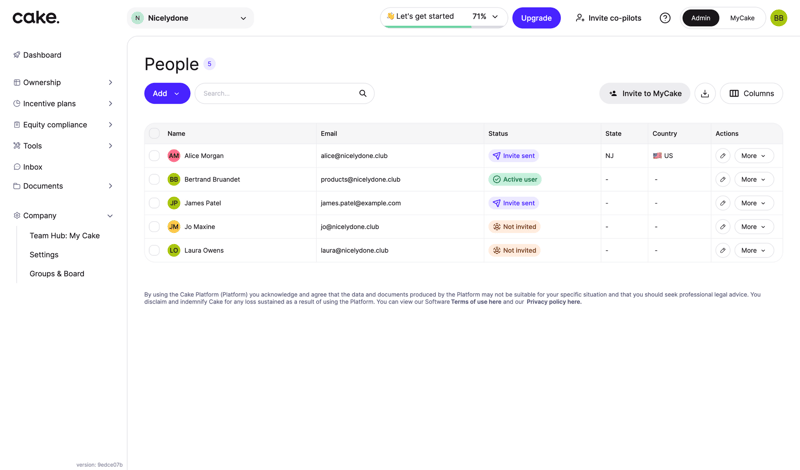Open the Privacy policy link
Viewport: 800px width, 470px height.
point(553,302)
